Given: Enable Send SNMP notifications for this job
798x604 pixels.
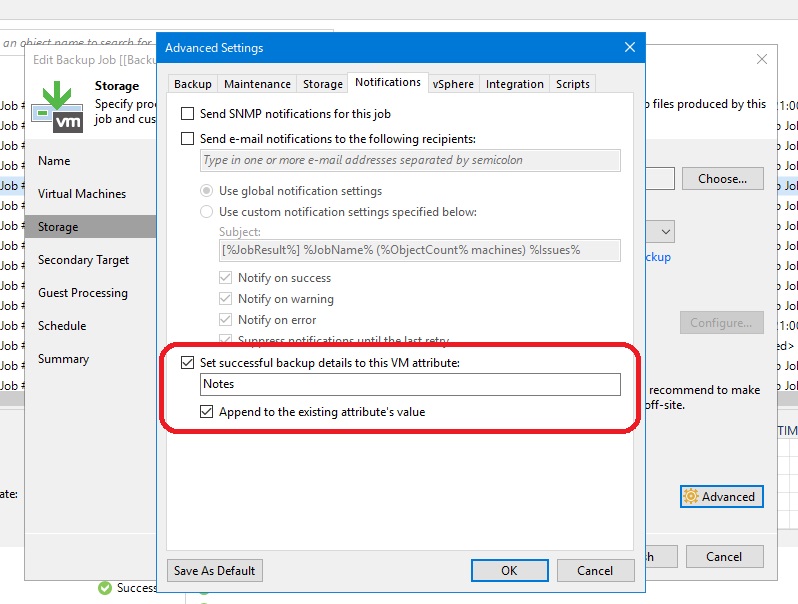Looking at the screenshot, I should [187, 113].
